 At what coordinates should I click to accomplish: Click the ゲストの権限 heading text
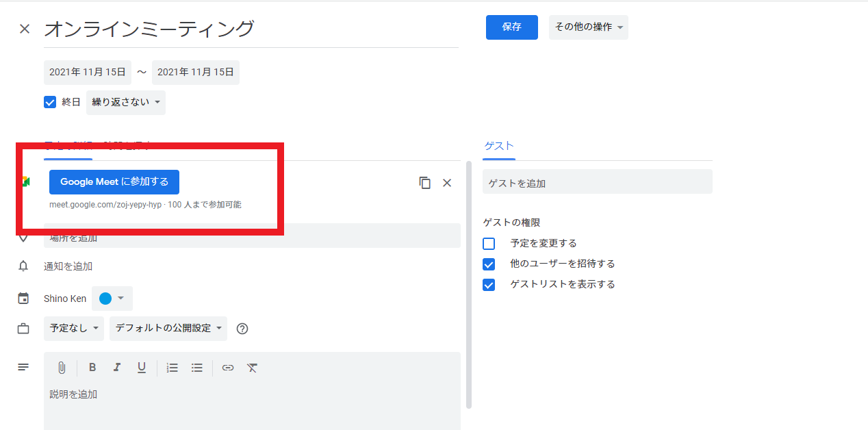pos(512,223)
